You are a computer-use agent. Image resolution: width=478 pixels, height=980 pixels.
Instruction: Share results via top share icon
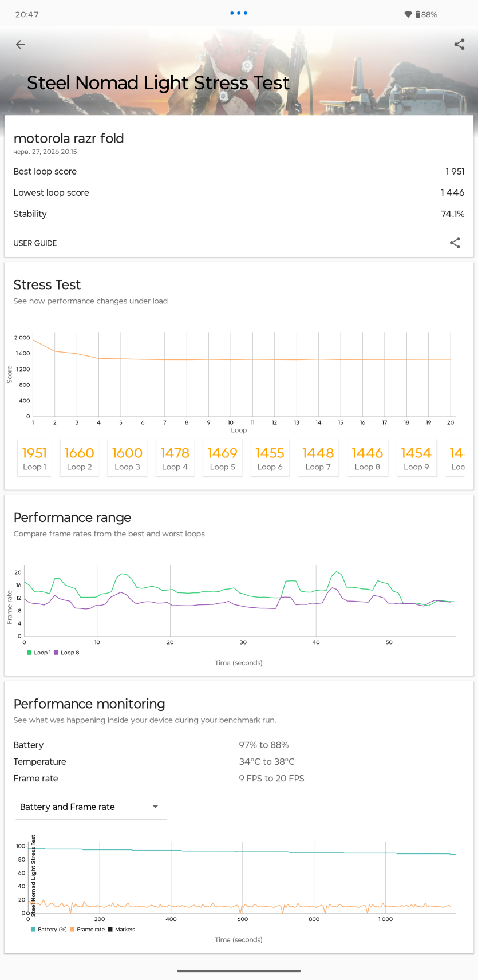pyautogui.click(x=459, y=45)
